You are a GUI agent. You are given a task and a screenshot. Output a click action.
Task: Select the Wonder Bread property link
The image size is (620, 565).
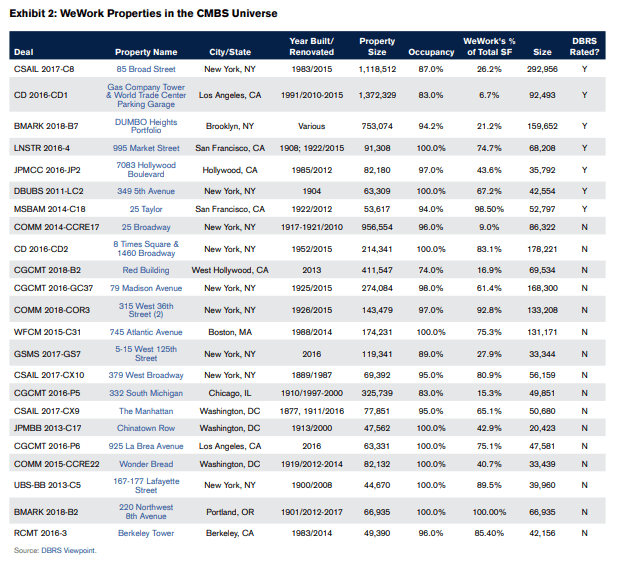(x=146, y=462)
